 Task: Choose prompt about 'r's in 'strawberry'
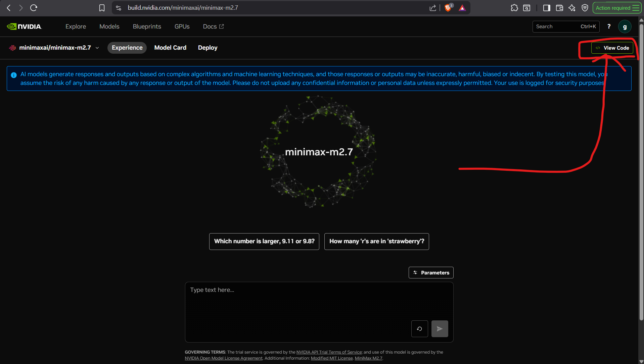click(376, 241)
